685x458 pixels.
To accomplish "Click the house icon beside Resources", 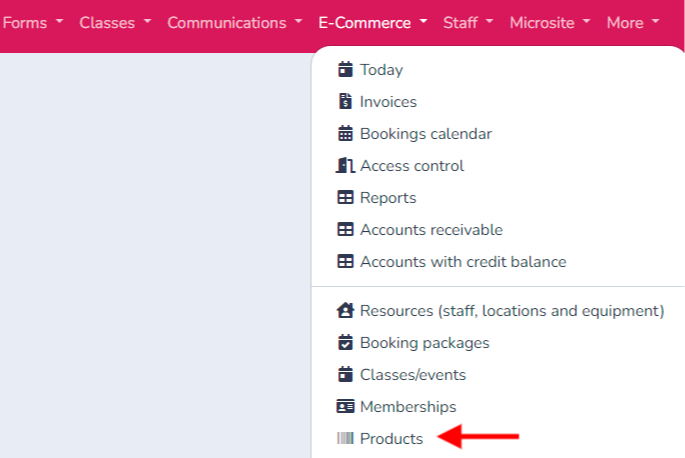I will [345, 310].
